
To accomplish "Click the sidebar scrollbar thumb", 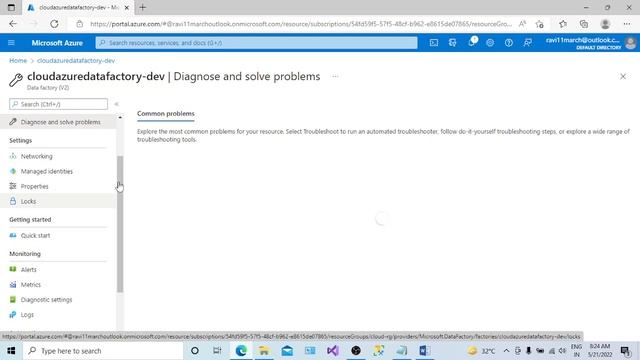I will click(x=120, y=224).
